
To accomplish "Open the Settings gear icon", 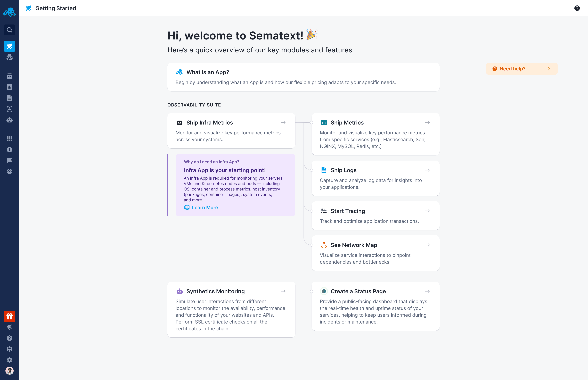I will 10,360.
